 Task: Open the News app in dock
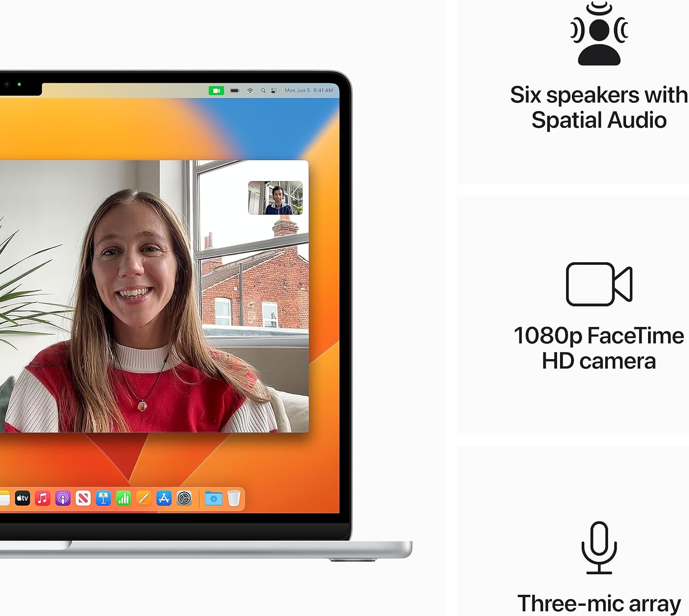click(83, 498)
